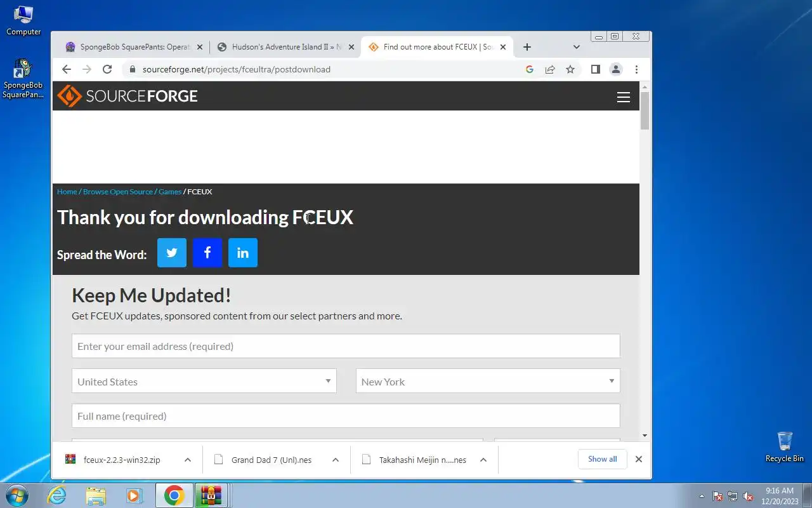
Task: Share FCEUX on LinkedIn
Action: click(x=243, y=253)
